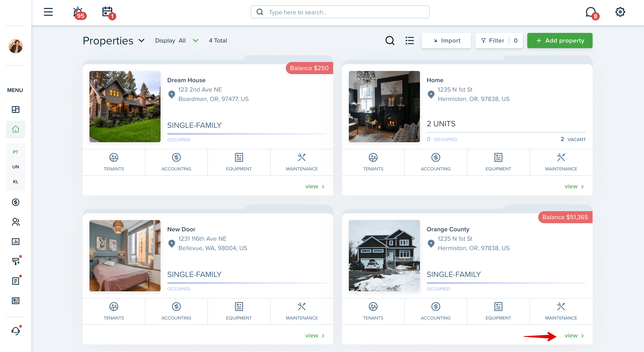Open Orange County Tenants
The width and height of the screenshot is (644, 352).
point(373,311)
